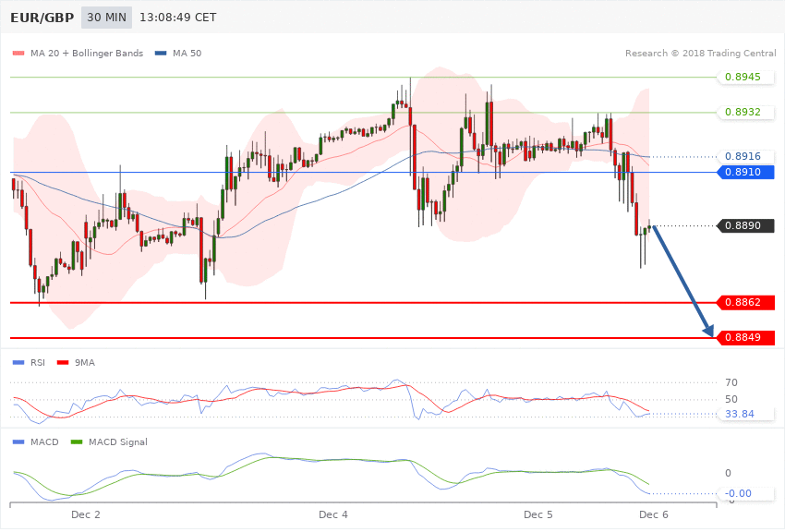
Task: Click the MACD zero level label
Action: click(x=728, y=473)
